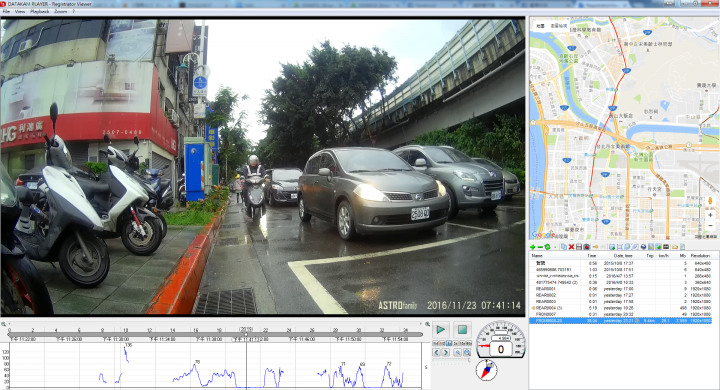
Task: Select the highlighted FRON0008 file row
Action: (620, 321)
